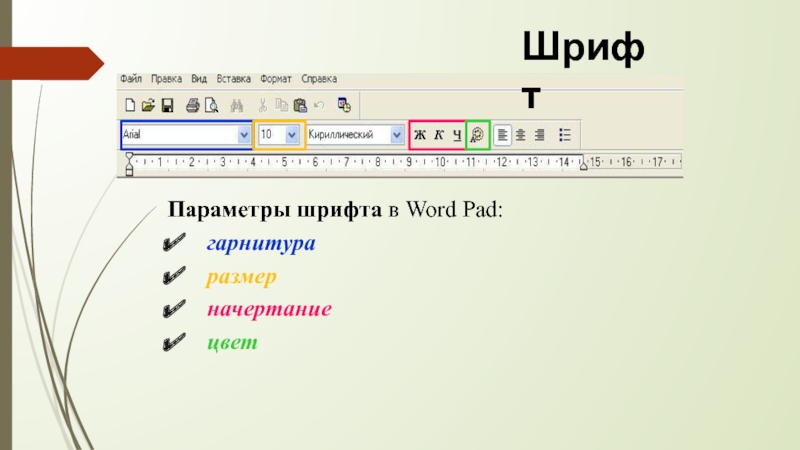Click the Print icon
The height and width of the screenshot is (450, 800).
(x=192, y=104)
